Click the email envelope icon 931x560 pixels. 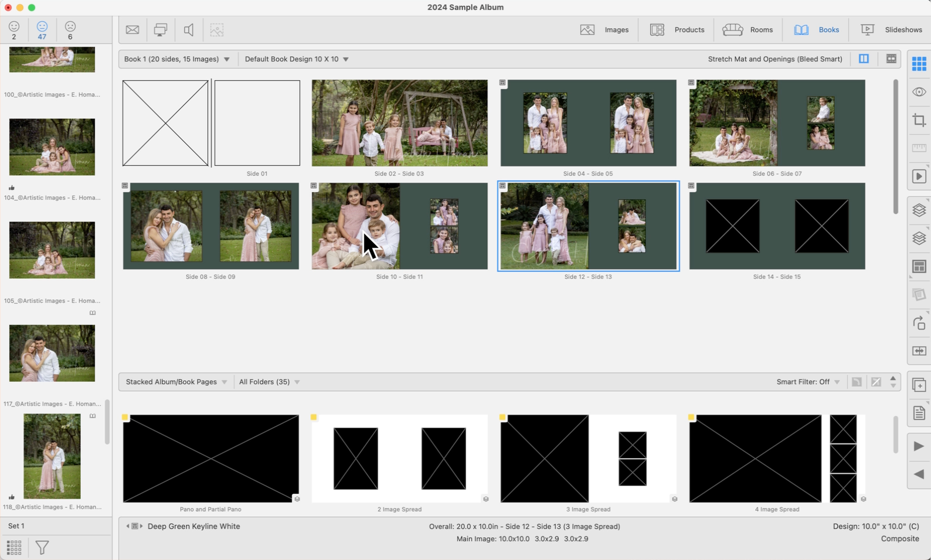point(132,30)
